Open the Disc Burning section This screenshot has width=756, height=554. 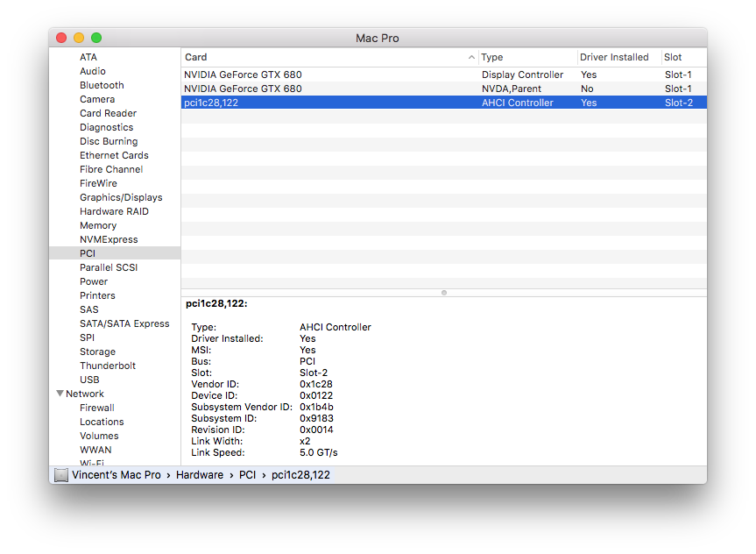tap(109, 141)
